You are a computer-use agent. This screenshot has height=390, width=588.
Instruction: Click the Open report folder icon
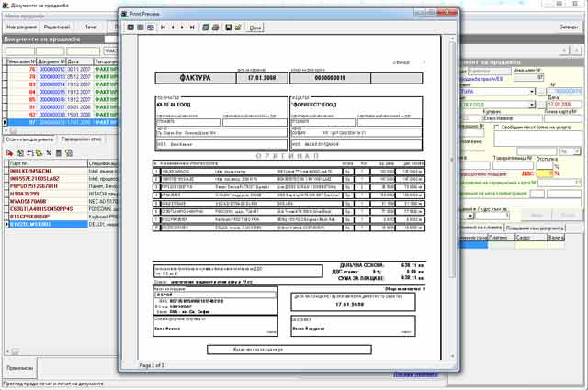(x=238, y=28)
